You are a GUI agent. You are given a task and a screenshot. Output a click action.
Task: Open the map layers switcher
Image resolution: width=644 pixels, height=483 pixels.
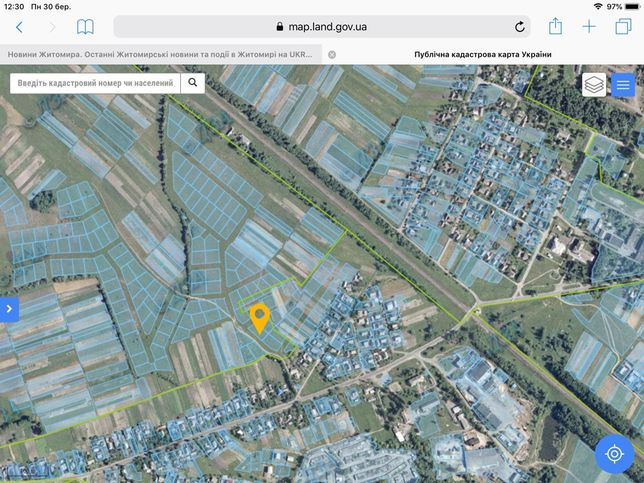click(594, 85)
